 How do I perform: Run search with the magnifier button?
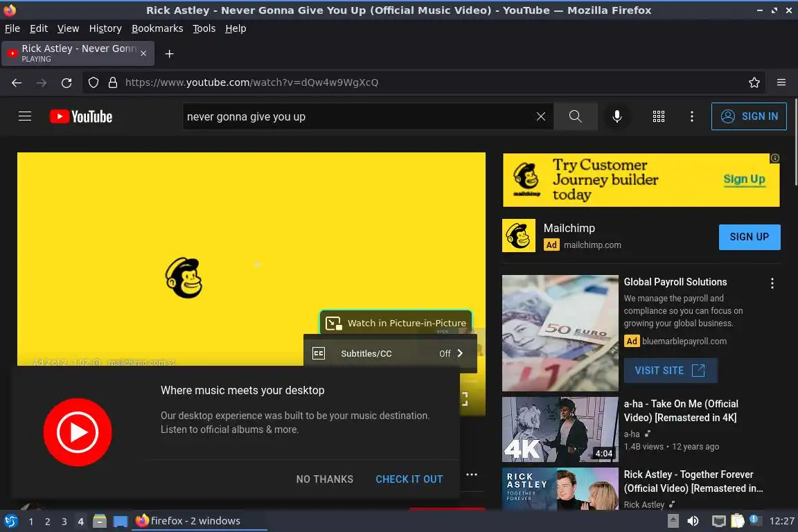coord(575,116)
